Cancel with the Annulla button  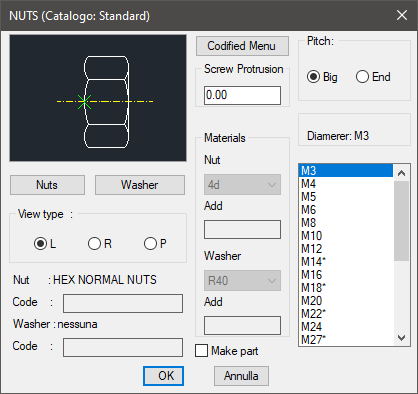point(241,376)
